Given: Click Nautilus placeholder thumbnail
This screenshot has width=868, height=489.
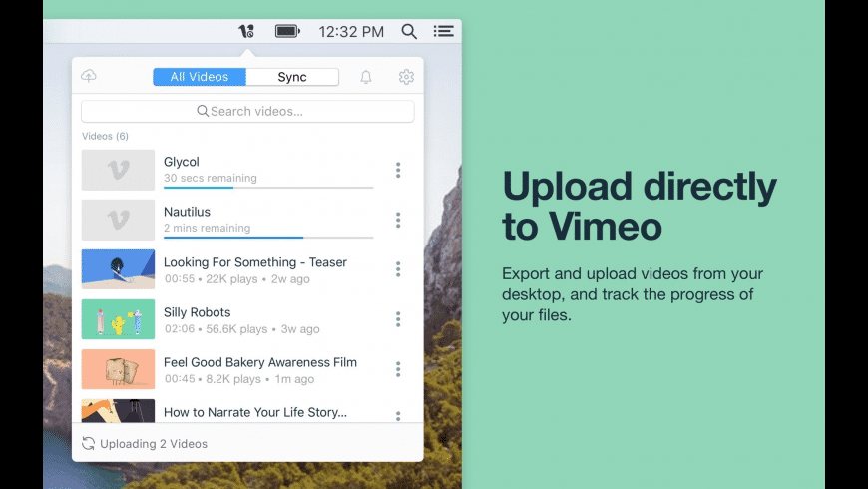Looking at the screenshot, I should (118, 220).
